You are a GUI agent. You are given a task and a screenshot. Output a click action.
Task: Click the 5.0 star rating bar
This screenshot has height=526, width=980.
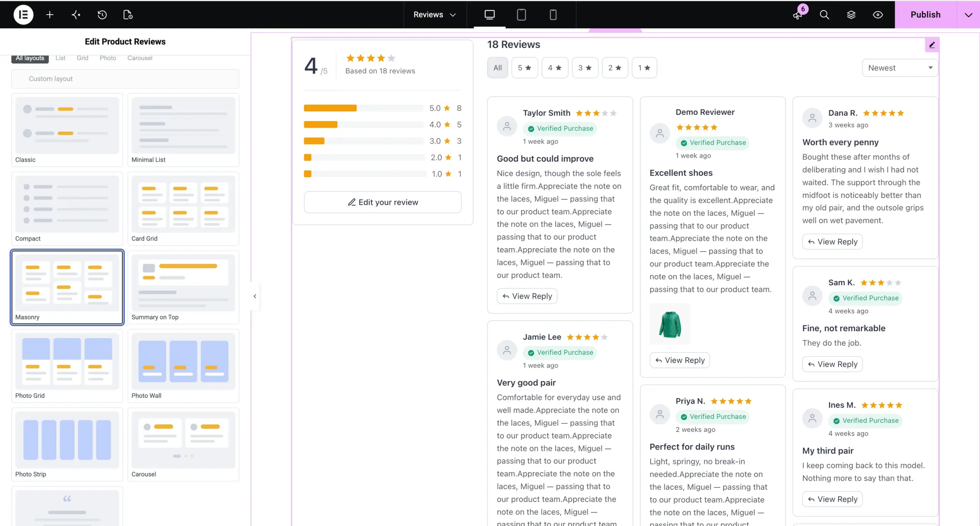click(x=364, y=108)
